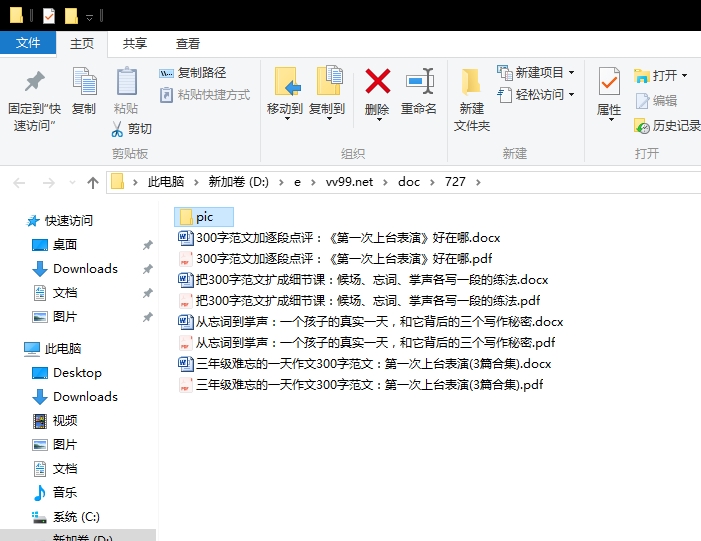Open the Quick Access Toolbar customize dropdown
The width and height of the screenshot is (701, 541).
pos(89,17)
